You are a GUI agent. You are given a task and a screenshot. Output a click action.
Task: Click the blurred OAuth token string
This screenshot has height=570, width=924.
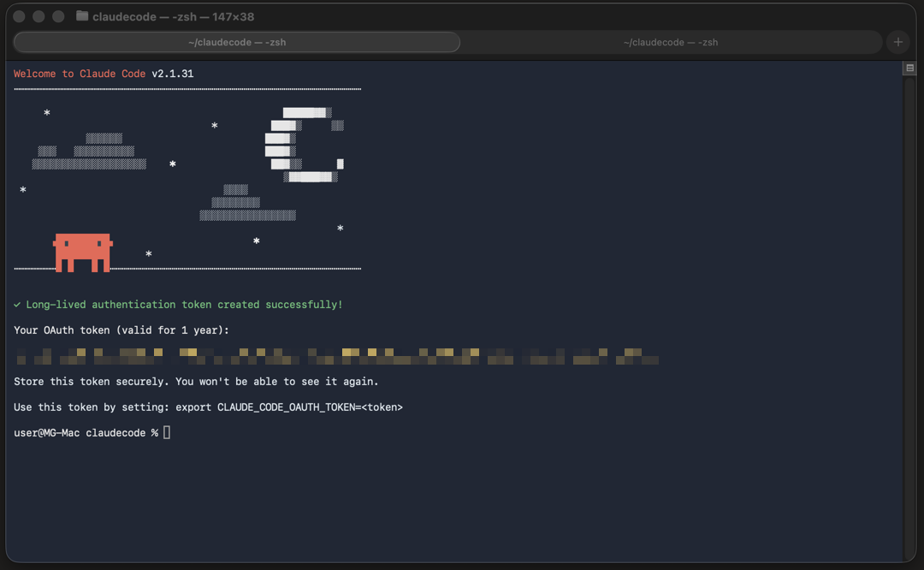tap(337, 356)
